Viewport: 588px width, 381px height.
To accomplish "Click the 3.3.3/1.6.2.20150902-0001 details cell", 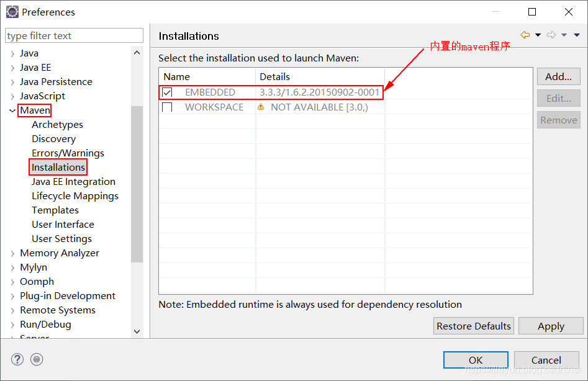I will [319, 92].
